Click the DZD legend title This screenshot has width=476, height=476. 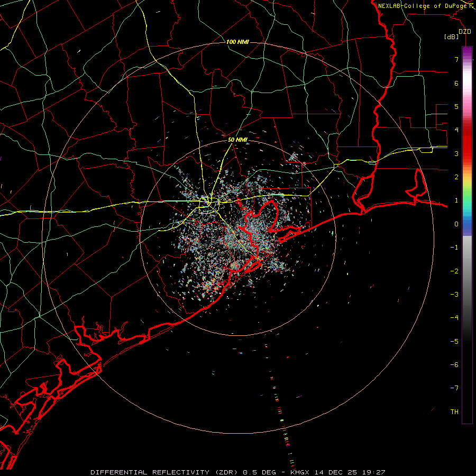[465, 31]
